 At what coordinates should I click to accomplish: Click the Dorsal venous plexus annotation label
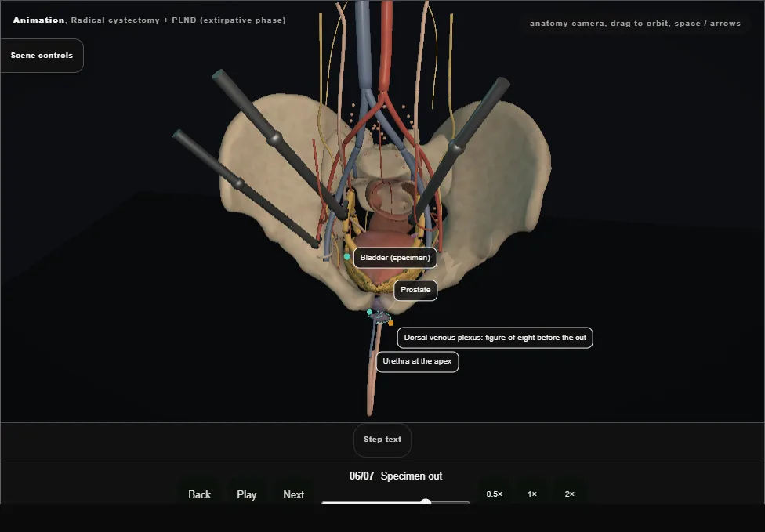click(495, 338)
